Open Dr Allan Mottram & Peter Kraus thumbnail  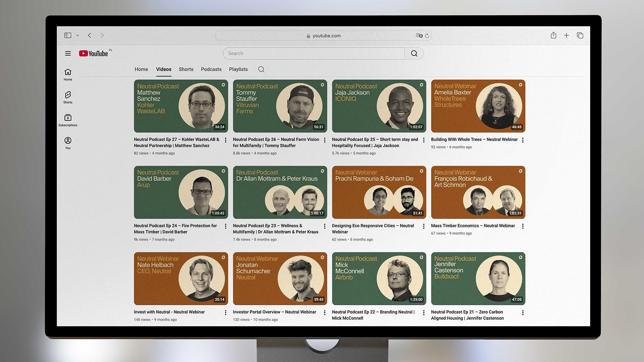[280, 192]
